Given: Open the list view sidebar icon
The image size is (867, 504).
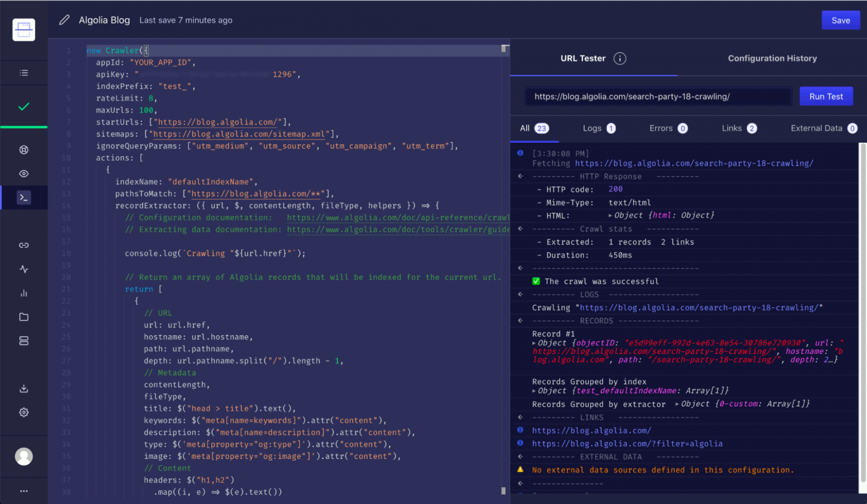Looking at the screenshot, I should [24, 73].
